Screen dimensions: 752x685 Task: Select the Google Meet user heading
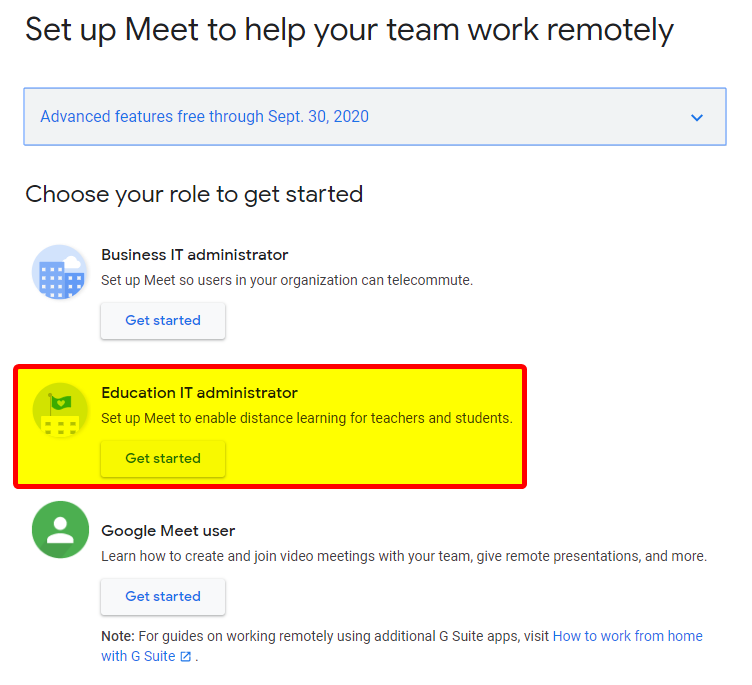(168, 531)
